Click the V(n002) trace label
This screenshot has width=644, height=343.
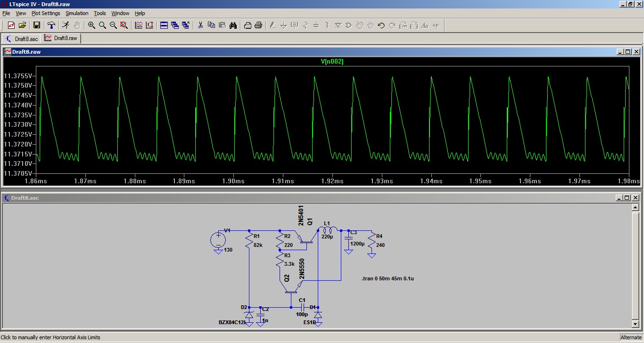pos(332,61)
